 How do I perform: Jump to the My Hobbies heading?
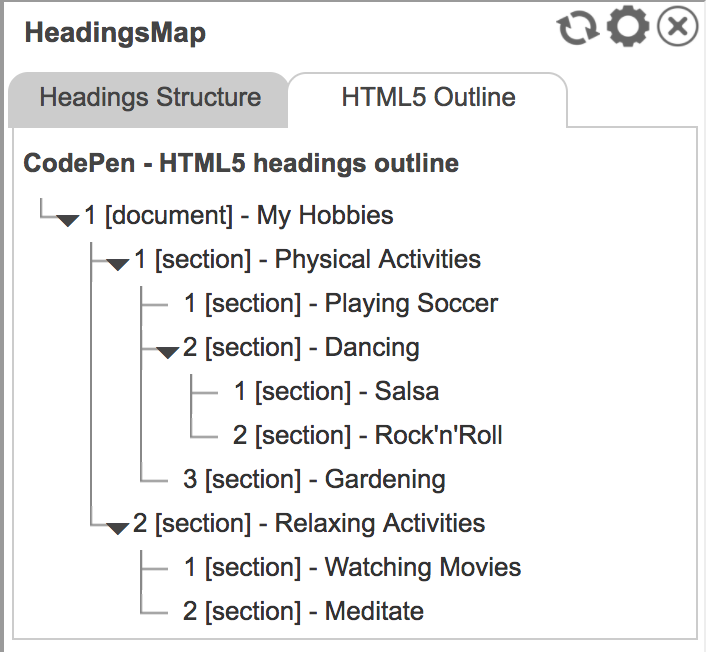tap(239, 215)
